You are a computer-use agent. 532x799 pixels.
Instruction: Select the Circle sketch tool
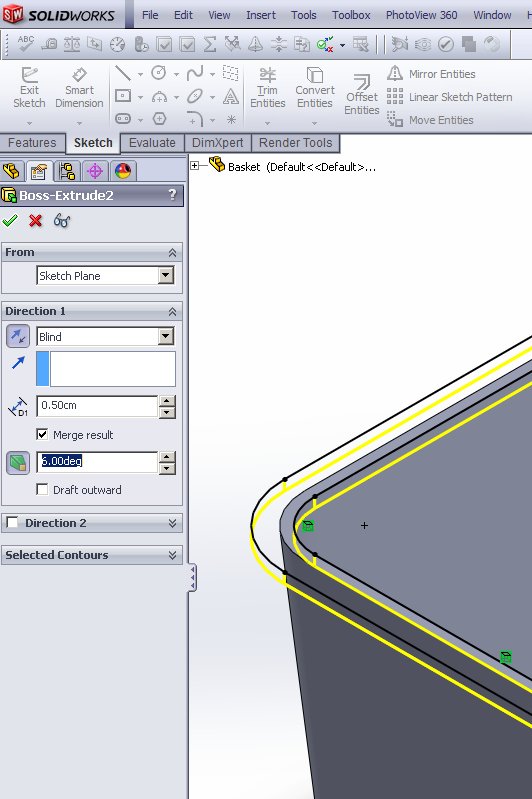pos(159,73)
